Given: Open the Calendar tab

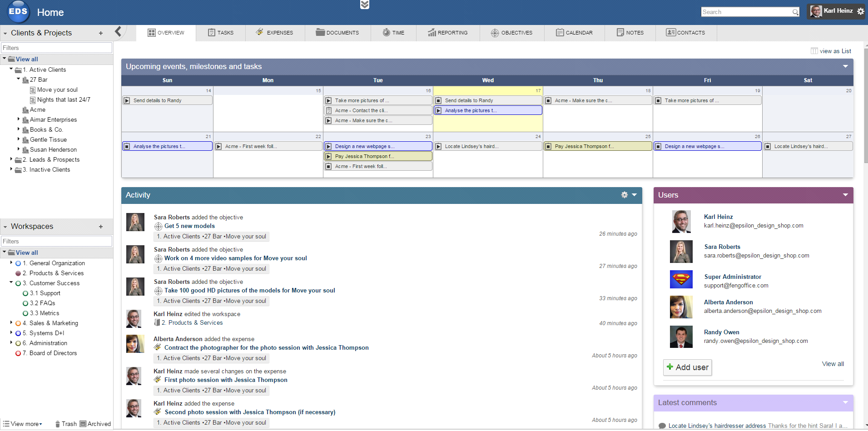Looking at the screenshot, I should [574, 33].
